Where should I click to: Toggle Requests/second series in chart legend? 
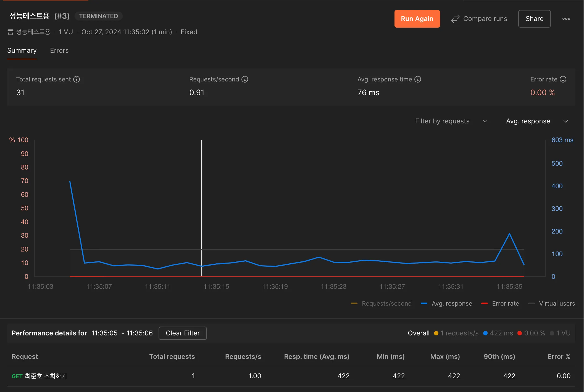pos(386,303)
